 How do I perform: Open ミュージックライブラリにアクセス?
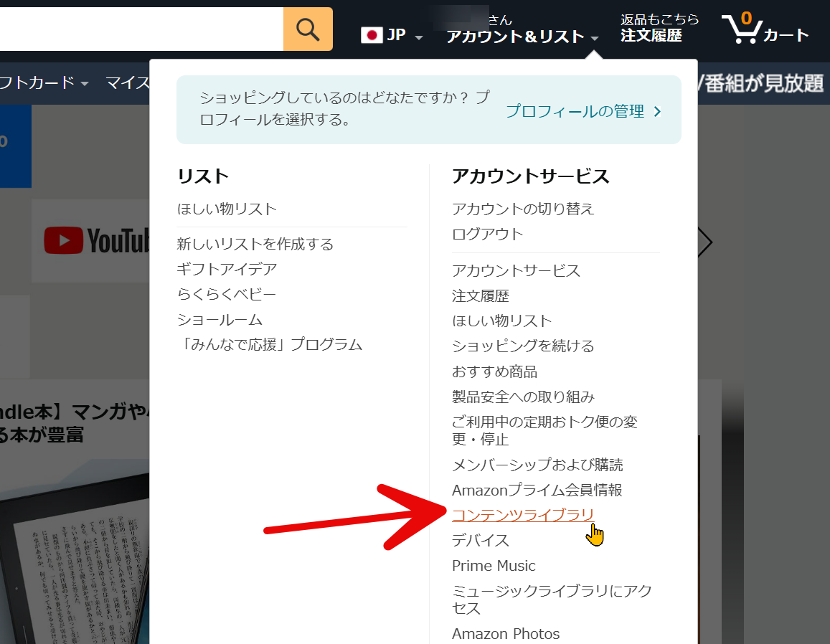[x=552, y=600]
